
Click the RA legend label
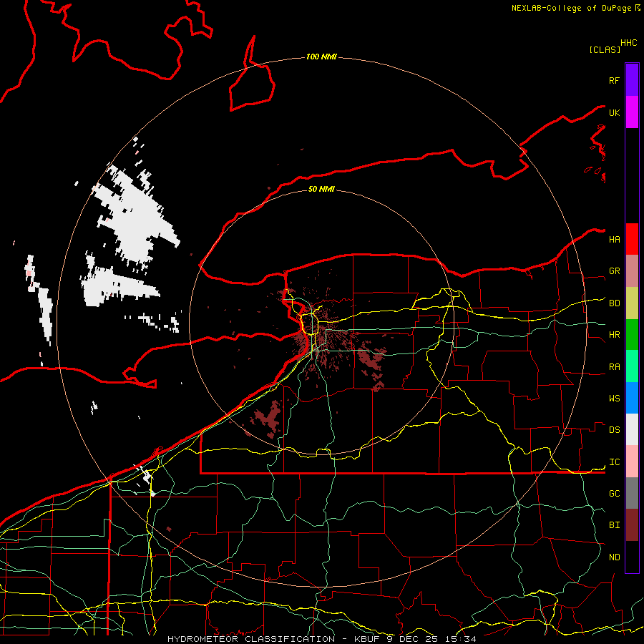click(x=615, y=367)
